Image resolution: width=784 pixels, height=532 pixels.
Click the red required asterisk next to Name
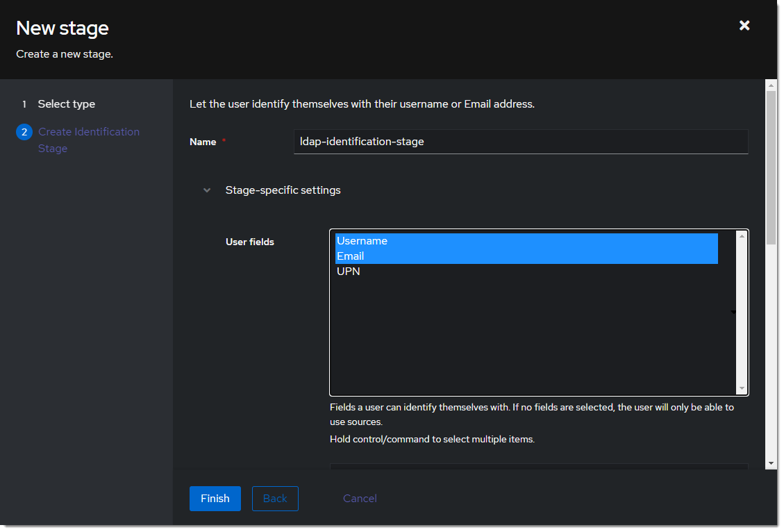[224, 139]
